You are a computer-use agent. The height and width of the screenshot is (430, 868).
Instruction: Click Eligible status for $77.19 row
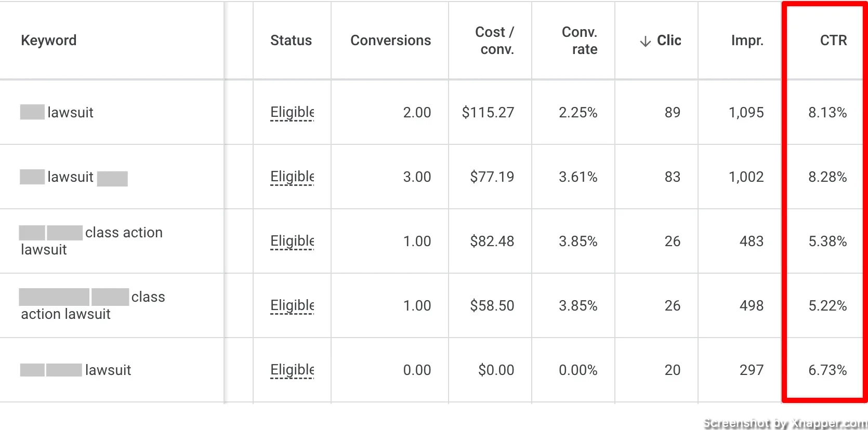[292, 177]
